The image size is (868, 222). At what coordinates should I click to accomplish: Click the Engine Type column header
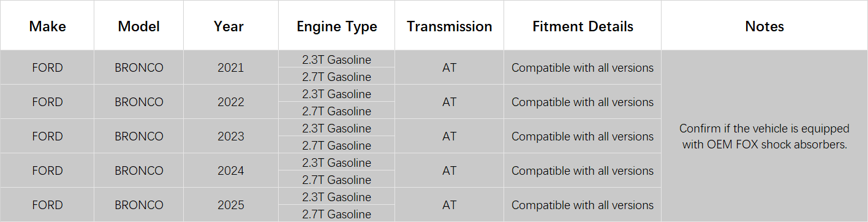tap(336, 26)
